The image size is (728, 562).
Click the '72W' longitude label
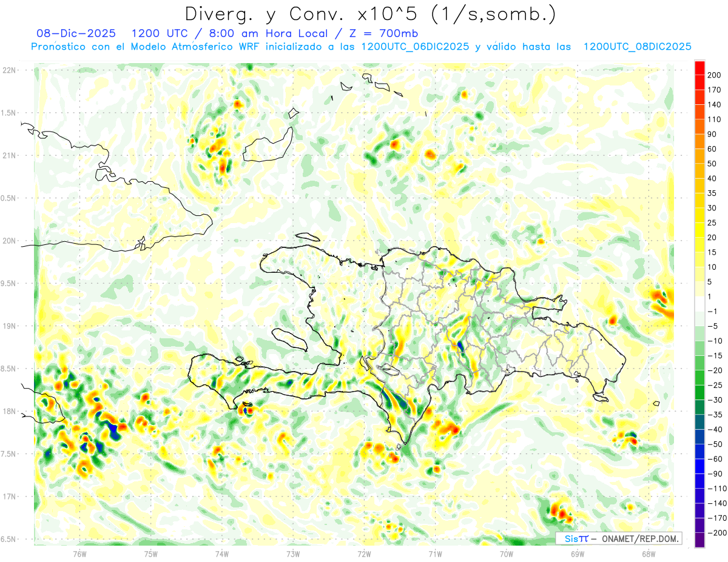(364, 554)
